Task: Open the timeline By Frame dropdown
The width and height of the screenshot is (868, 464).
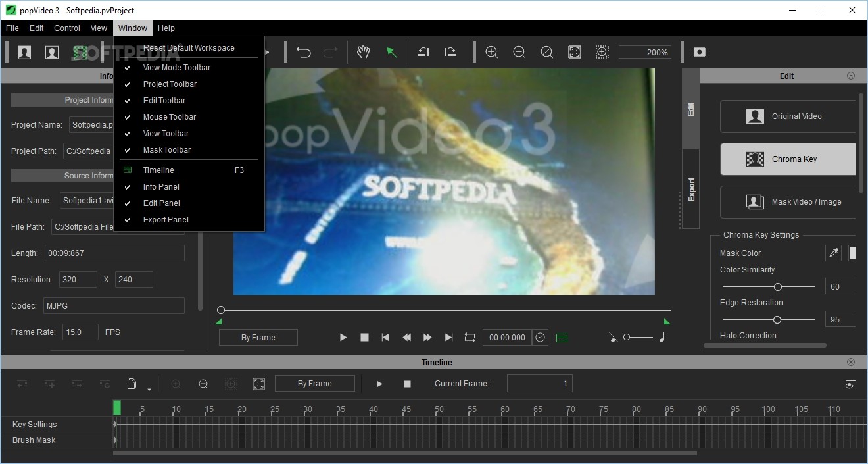Action: (x=315, y=384)
